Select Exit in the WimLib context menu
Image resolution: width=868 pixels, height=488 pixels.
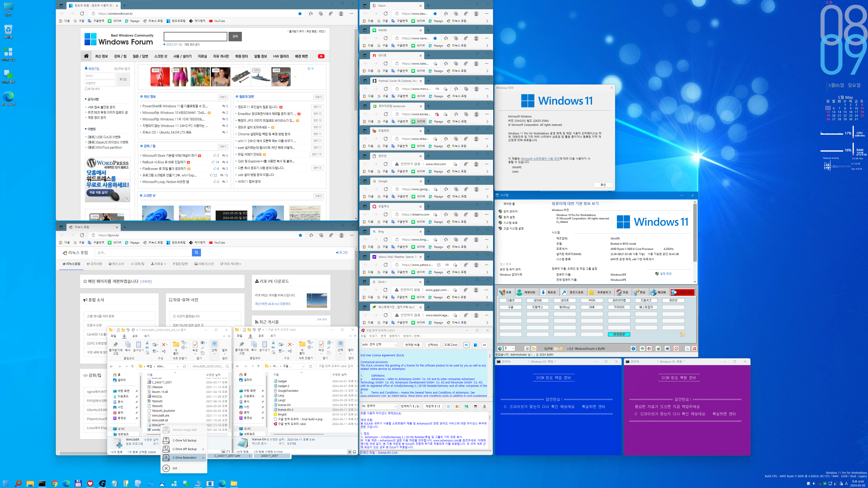point(175,468)
